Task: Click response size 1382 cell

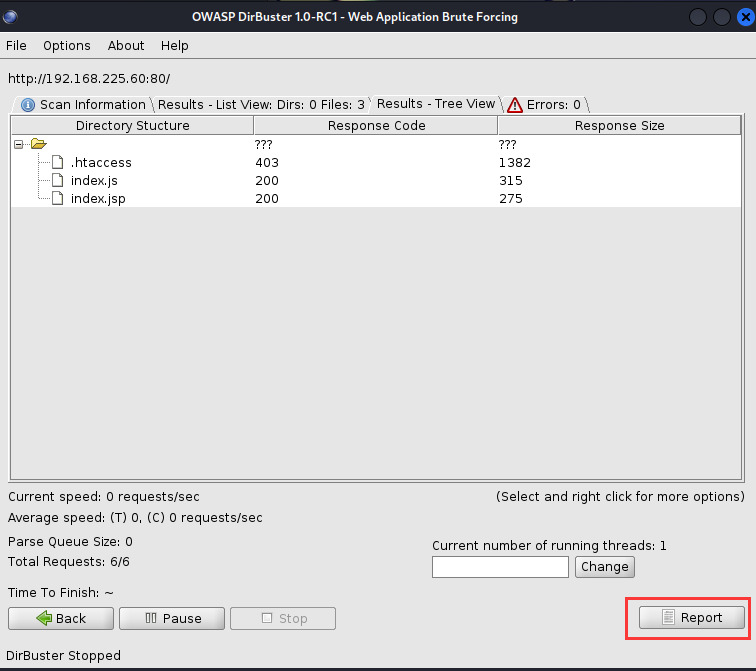Action: pyautogui.click(x=515, y=162)
